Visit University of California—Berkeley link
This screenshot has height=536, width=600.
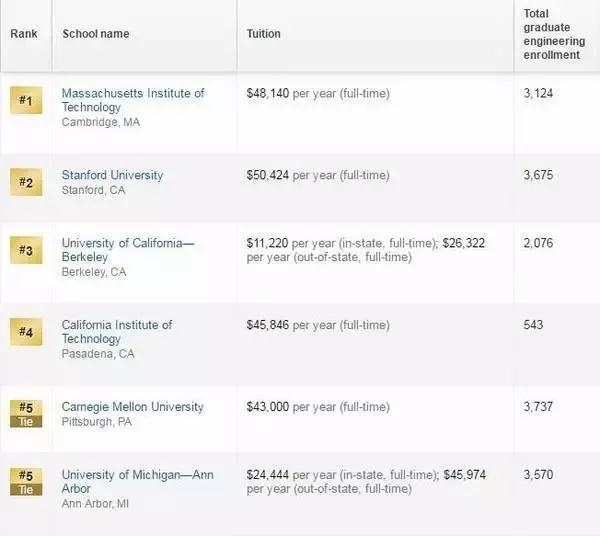coord(128,250)
